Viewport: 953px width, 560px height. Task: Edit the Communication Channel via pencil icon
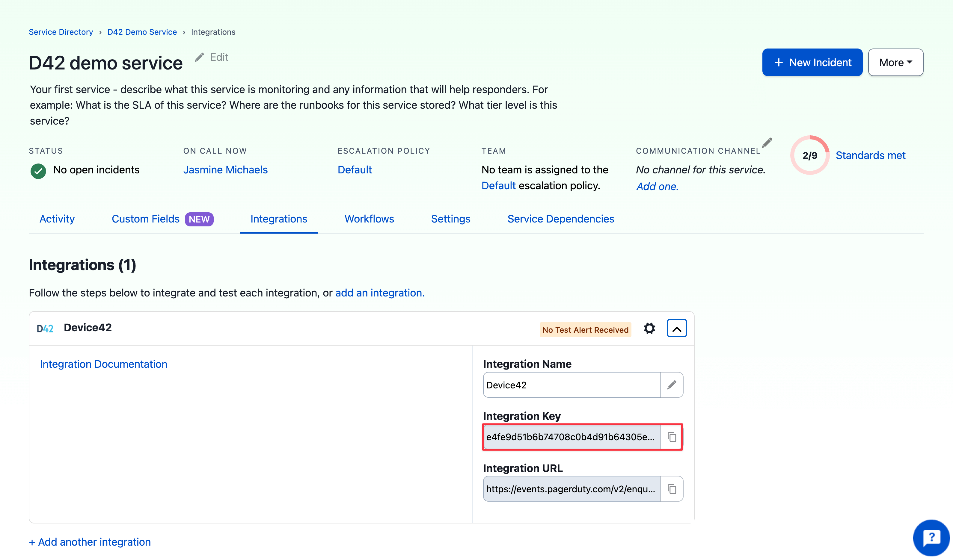tap(767, 143)
